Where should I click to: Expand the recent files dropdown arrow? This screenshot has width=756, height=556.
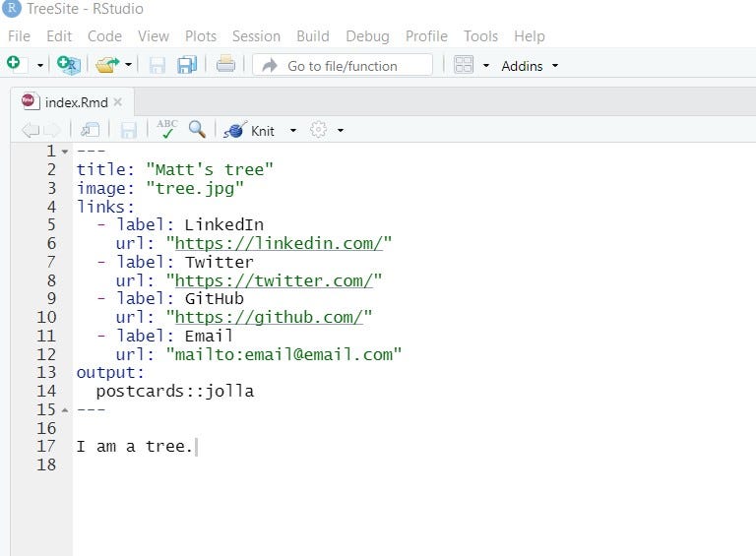pos(128,65)
